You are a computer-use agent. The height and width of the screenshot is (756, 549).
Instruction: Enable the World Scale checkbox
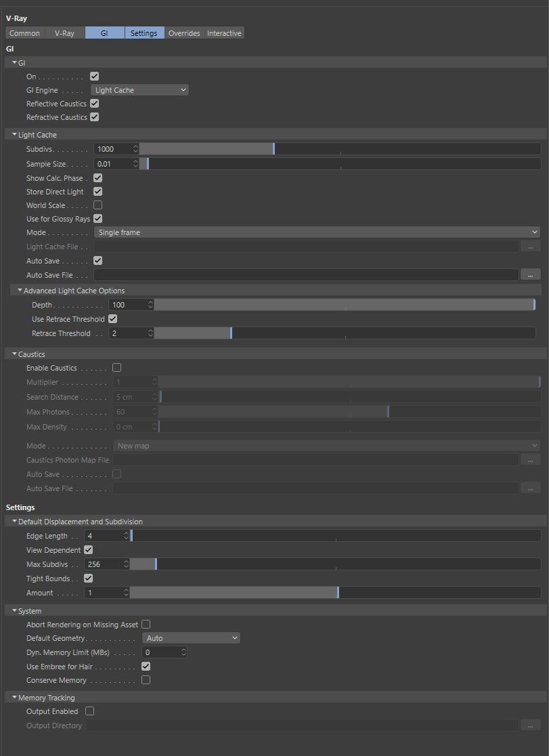[98, 205]
